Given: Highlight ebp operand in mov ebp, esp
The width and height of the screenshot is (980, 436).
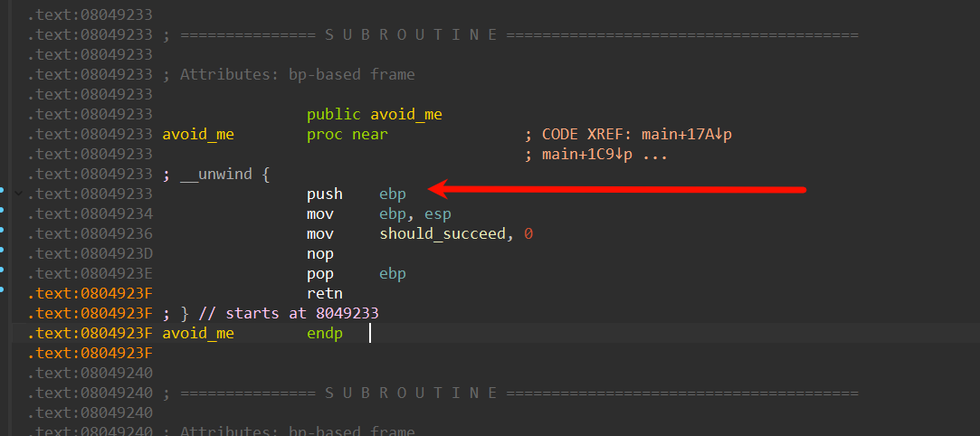Looking at the screenshot, I should coord(393,214).
